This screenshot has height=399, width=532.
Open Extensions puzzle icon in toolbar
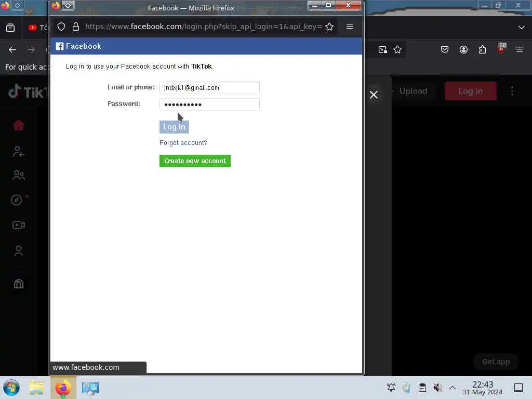click(x=482, y=50)
